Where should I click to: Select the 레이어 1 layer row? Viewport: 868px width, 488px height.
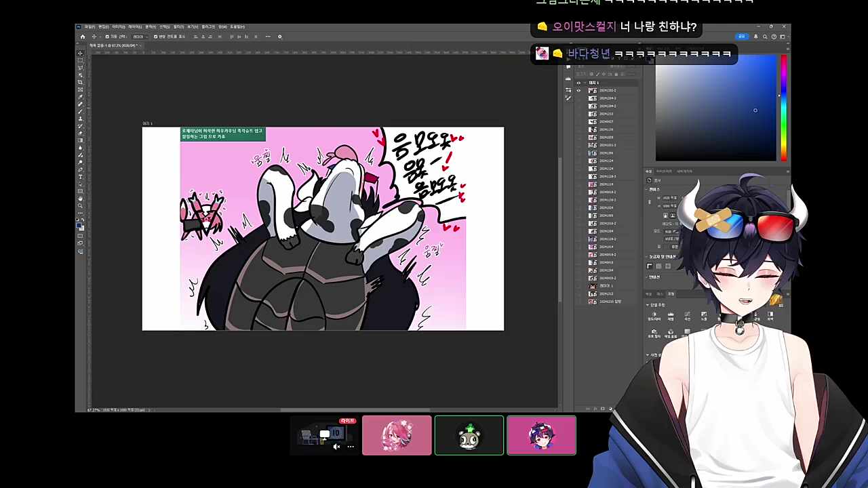point(607,285)
